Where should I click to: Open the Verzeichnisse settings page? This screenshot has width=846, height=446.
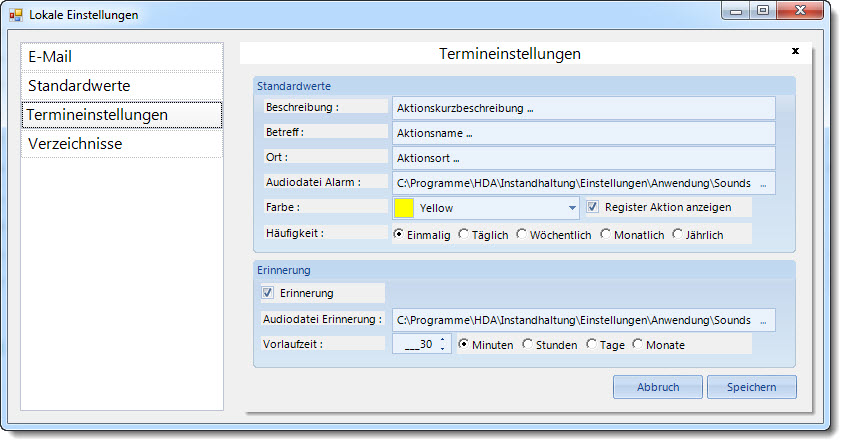pos(122,144)
